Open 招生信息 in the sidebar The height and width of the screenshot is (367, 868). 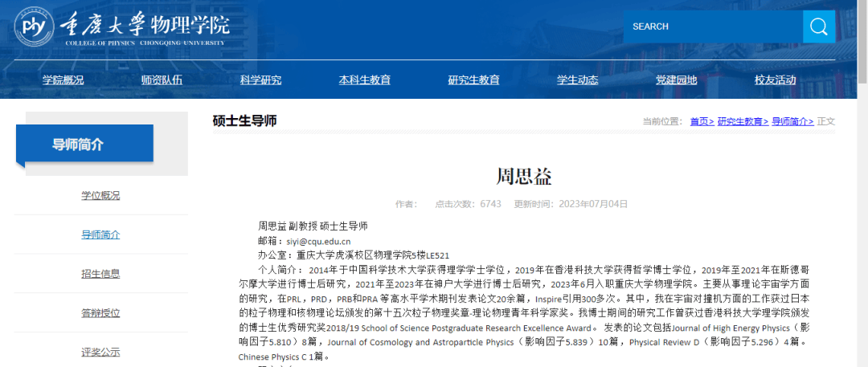click(x=100, y=273)
